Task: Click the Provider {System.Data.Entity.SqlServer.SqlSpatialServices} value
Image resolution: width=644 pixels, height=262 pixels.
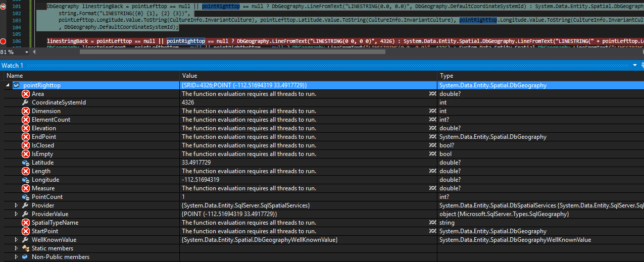Action: tap(245, 205)
